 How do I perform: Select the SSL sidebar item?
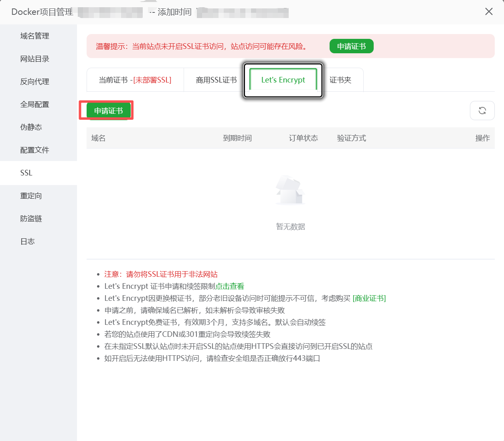tap(26, 173)
